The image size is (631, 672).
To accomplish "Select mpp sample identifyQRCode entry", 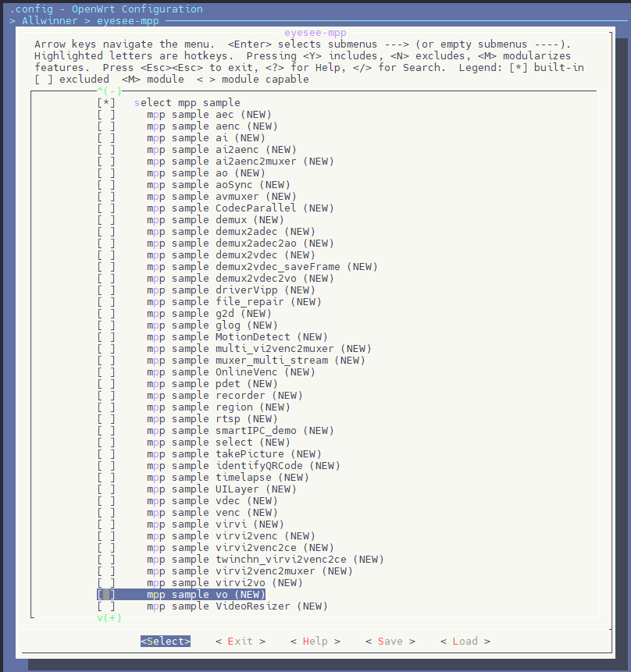I will (x=243, y=466).
